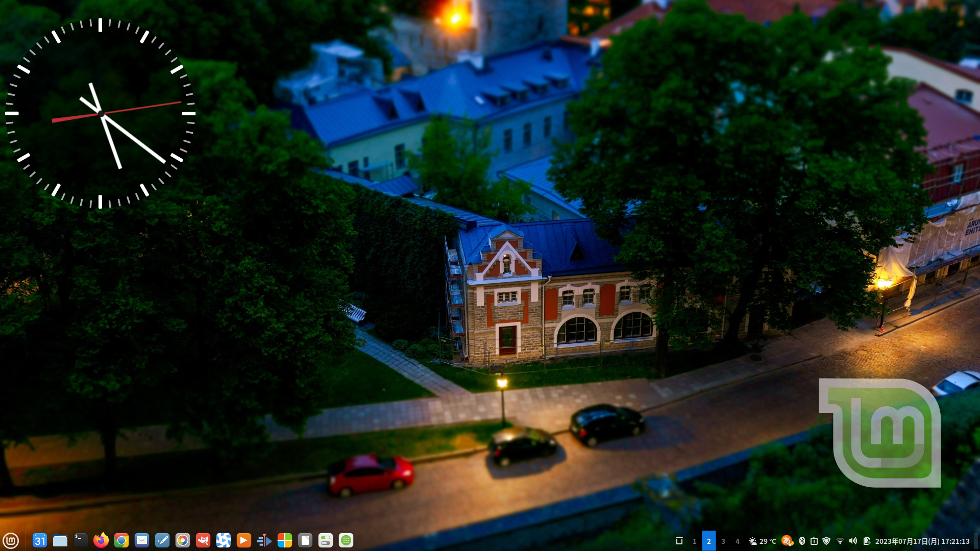Launch Google Chrome
Image resolution: width=980 pixels, height=551 pixels.
(121, 540)
